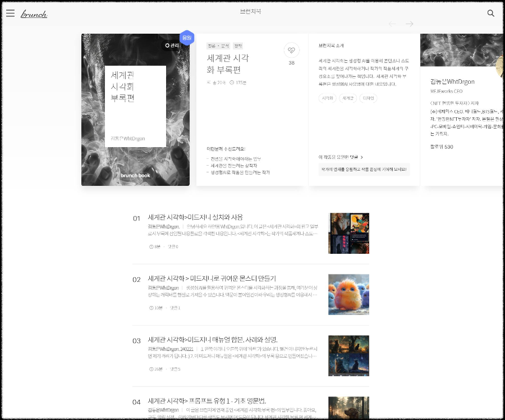This screenshot has width=505, height=420.
Task: Click article number 04
Action: (x=136, y=402)
